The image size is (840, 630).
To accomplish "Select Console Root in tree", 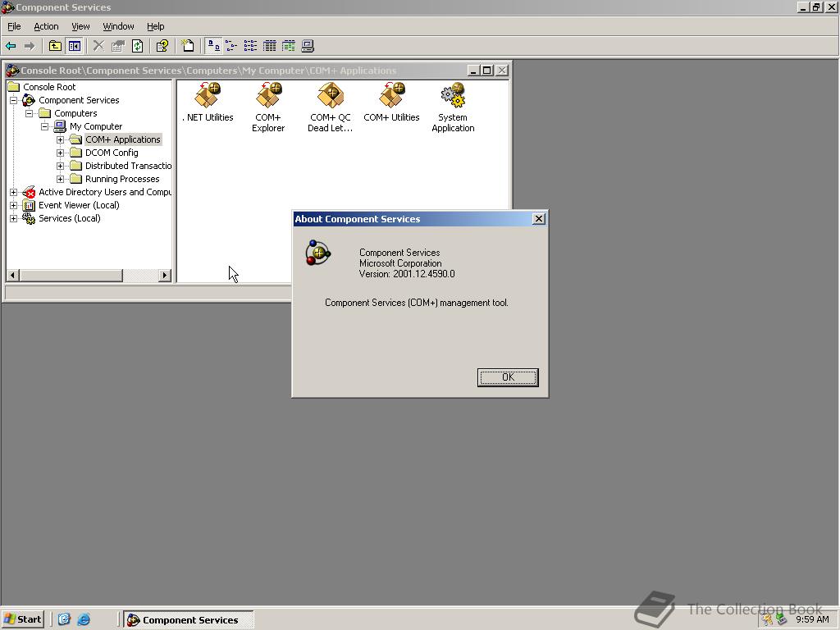I will click(x=49, y=87).
